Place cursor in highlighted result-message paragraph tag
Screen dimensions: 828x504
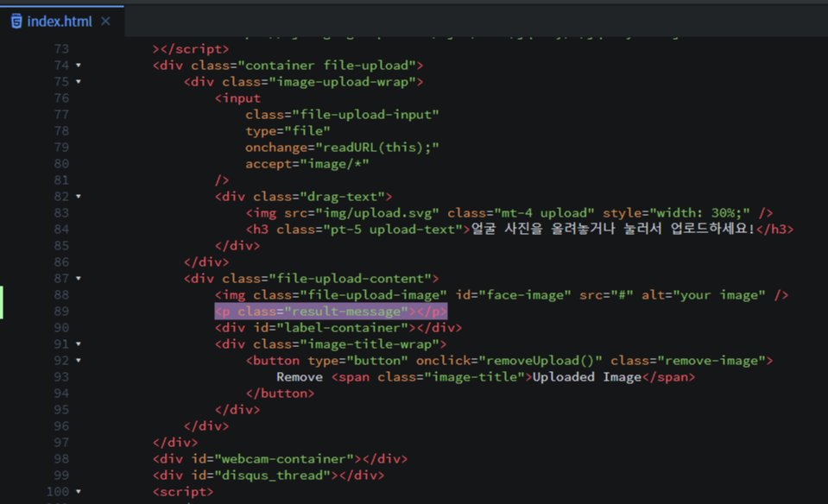click(331, 312)
